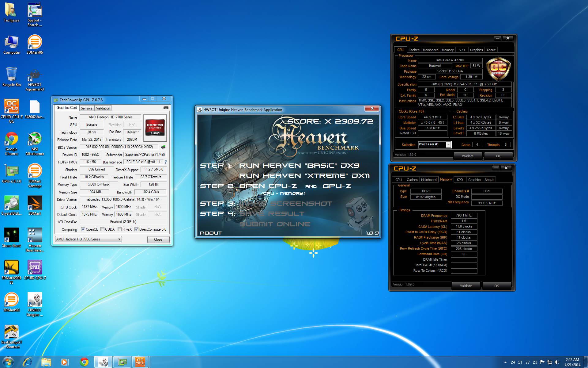Image resolution: width=588 pixels, height=368 pixels.
Task: Click Bus Interface question mark in GPU-Z
Action: [x=166, y=162]
